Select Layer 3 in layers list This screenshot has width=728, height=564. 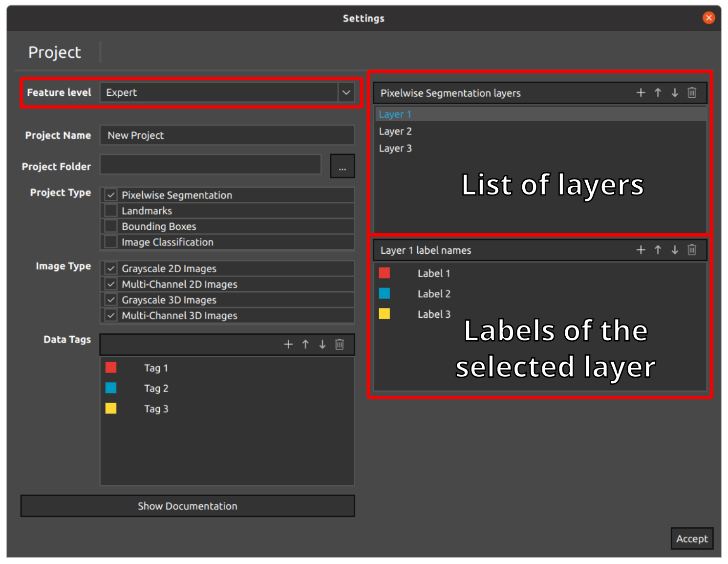click(540, 149)
